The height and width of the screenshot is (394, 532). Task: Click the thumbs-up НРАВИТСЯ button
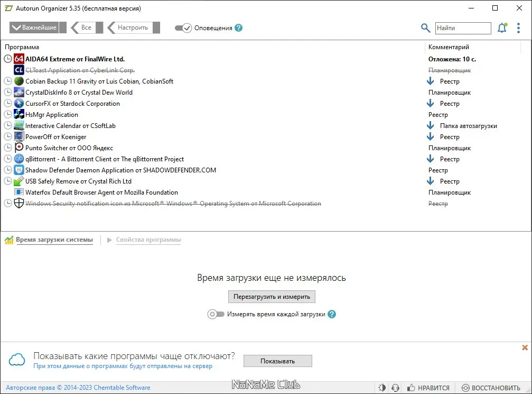tap(428, 388)
